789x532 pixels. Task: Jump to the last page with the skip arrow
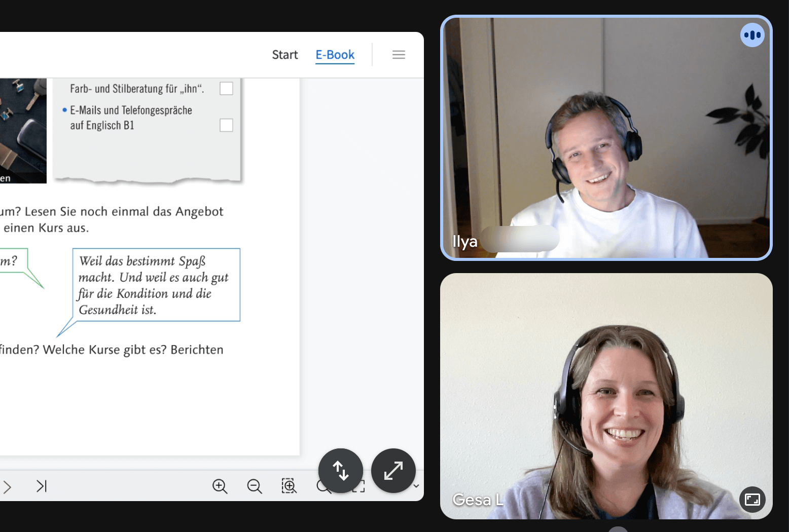pyautogui.click(x=42, y=486)
